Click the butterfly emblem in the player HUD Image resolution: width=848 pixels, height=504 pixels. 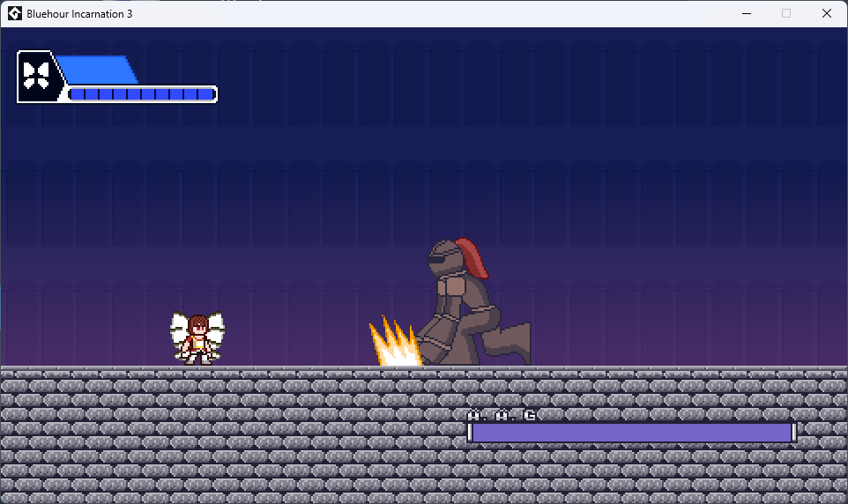coord(36,76)
